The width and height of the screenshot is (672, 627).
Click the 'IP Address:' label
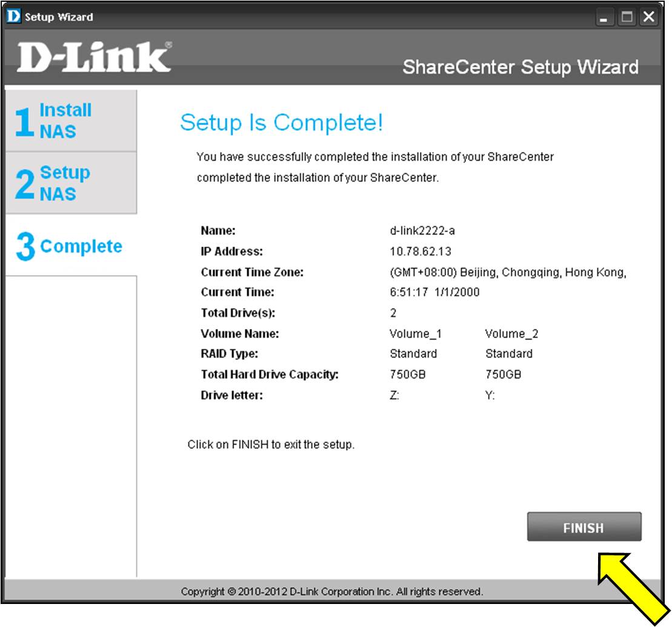(232, 251)
